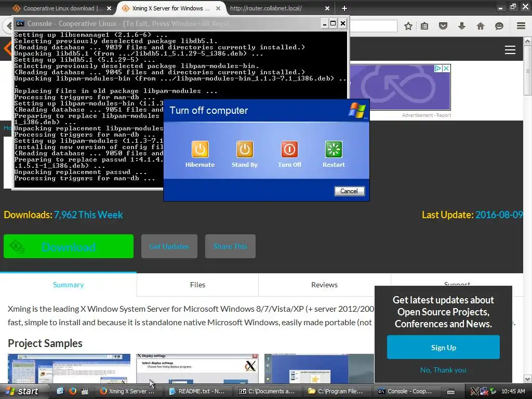This screenshot has width=532, height=399.
Task: Cancel the Turn off computer dialog
Action: tap(349, 191)
